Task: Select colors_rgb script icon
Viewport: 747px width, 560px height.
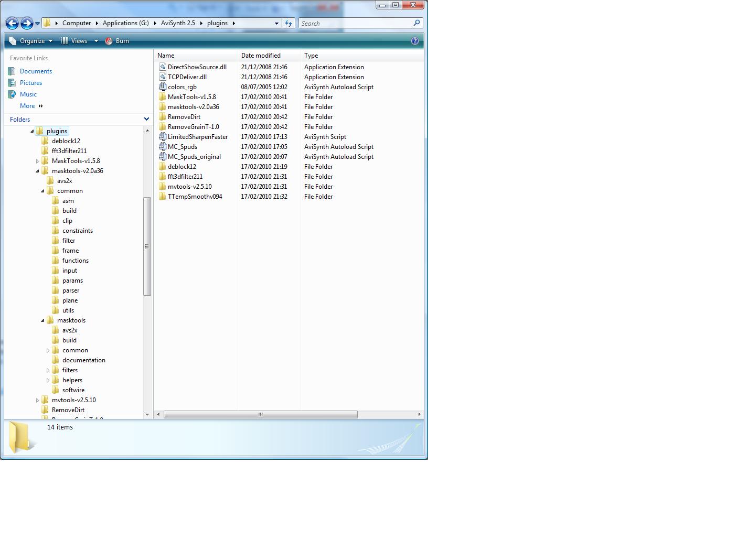Action: (163, 87)
